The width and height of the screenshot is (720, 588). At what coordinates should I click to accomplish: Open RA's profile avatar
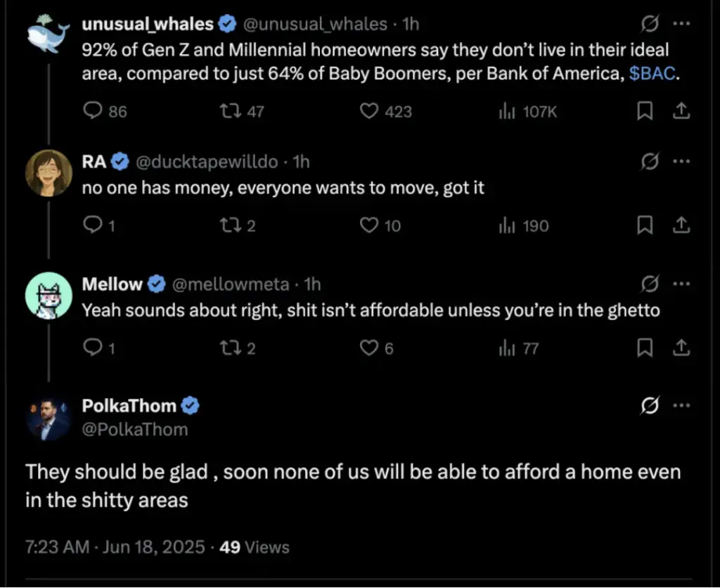pos(49,173)
